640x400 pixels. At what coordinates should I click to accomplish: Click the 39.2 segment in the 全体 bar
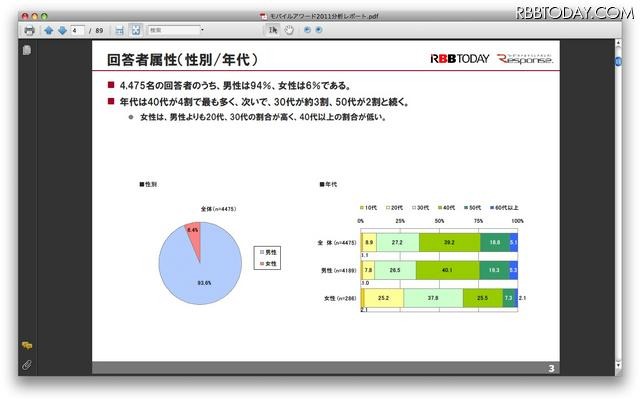449,242
